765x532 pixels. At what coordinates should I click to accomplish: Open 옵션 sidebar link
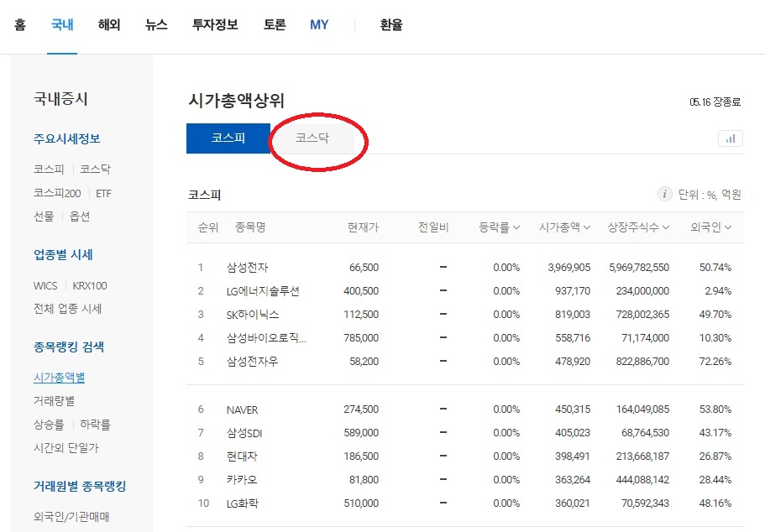(x=80, y=216)
